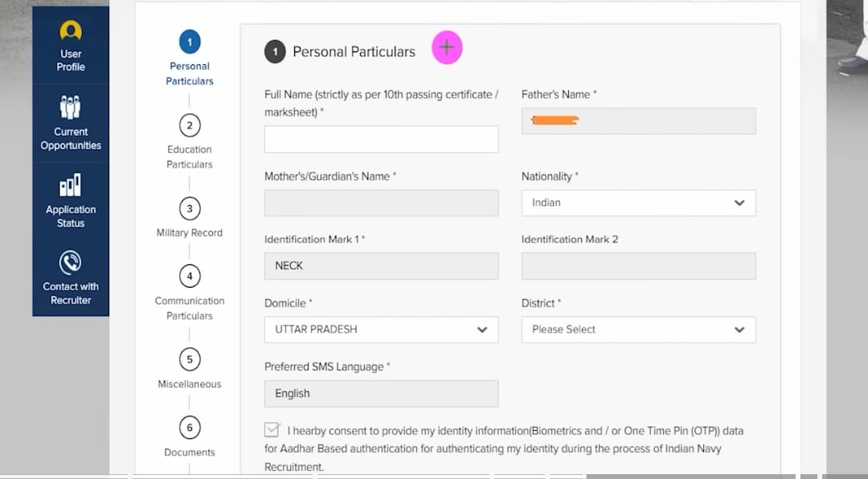Click the Identification Mark 1 field containing NECK
This screenshot has height=479, width=868.
pyautogui.click(x=381, y=266)
